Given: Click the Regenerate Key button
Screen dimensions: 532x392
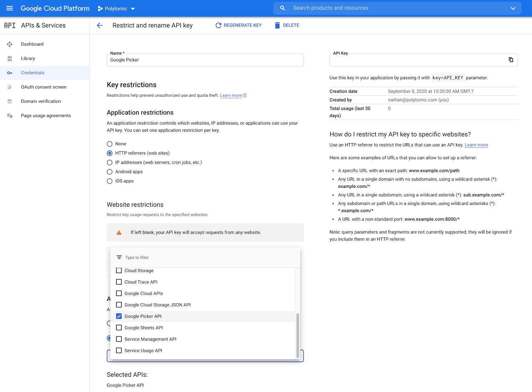Looking at the screenshot, I should click(239, 25).
